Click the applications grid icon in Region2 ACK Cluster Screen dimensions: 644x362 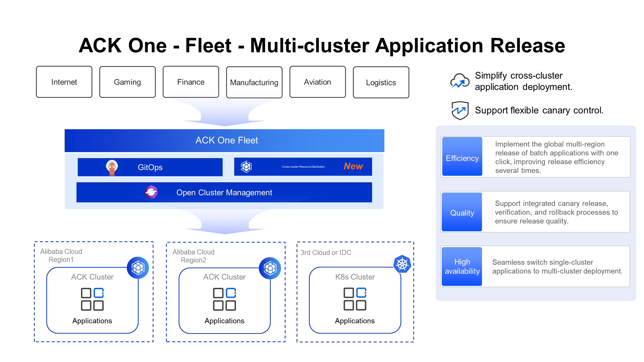pos(224,299)
